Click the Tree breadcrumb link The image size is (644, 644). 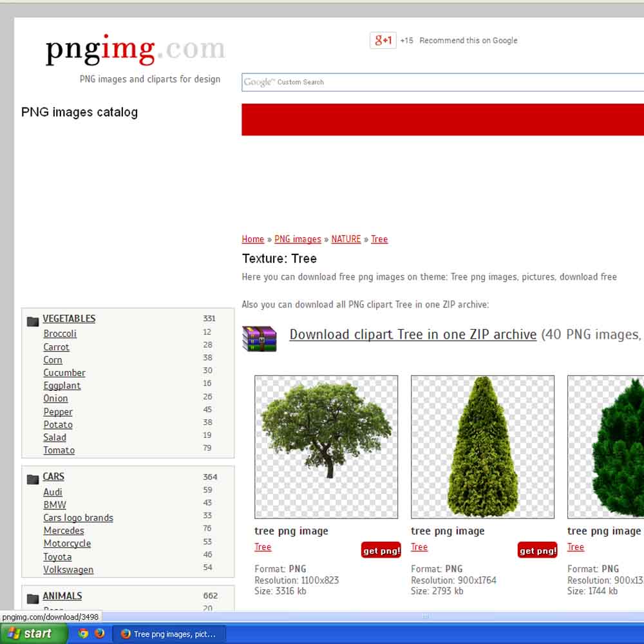(x=379, y=239)
